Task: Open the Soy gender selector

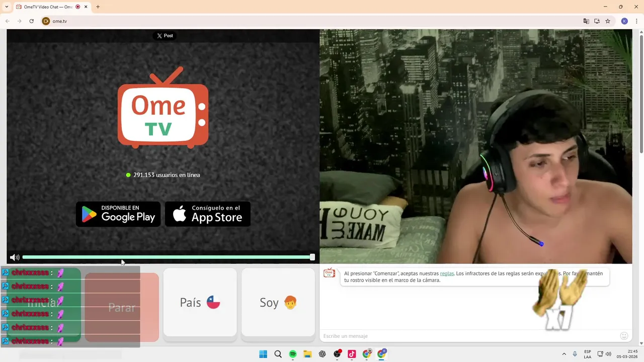Action: click(278, 302)
